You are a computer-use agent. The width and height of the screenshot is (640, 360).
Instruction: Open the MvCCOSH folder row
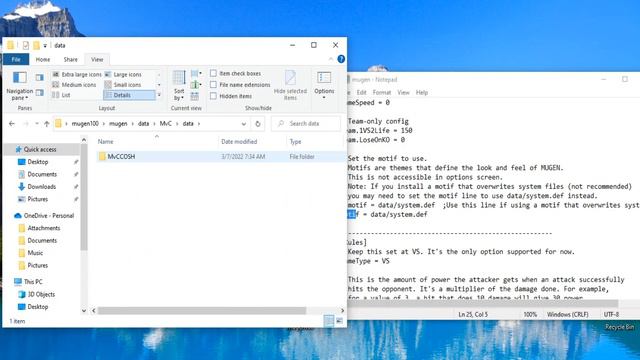click(x=220, y=157)
